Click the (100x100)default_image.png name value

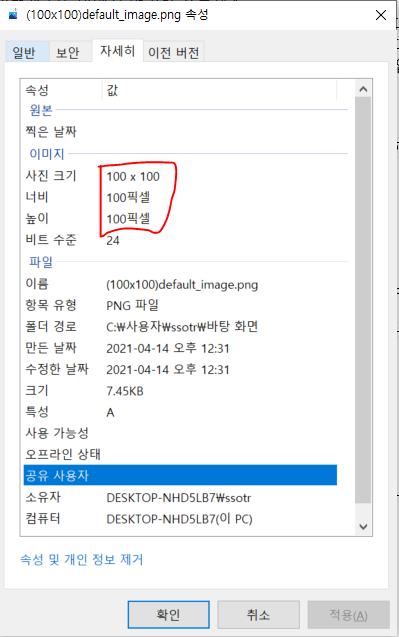[182, 285]
